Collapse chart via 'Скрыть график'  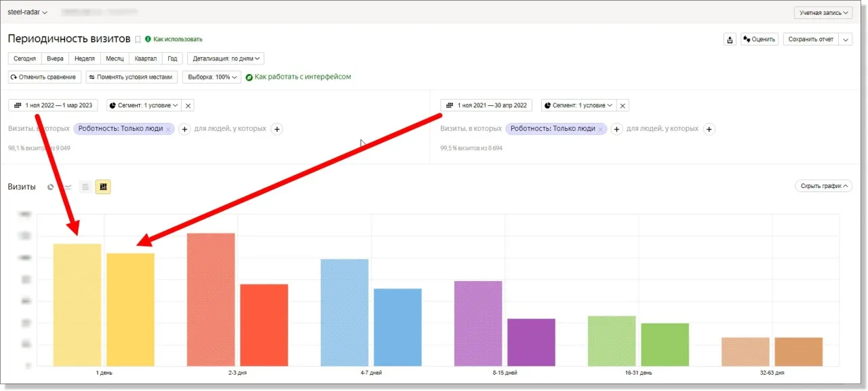click(x=823, y=186)
